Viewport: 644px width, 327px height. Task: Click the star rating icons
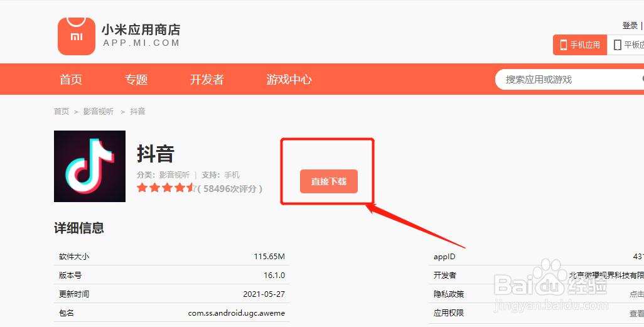pos(167,188)
